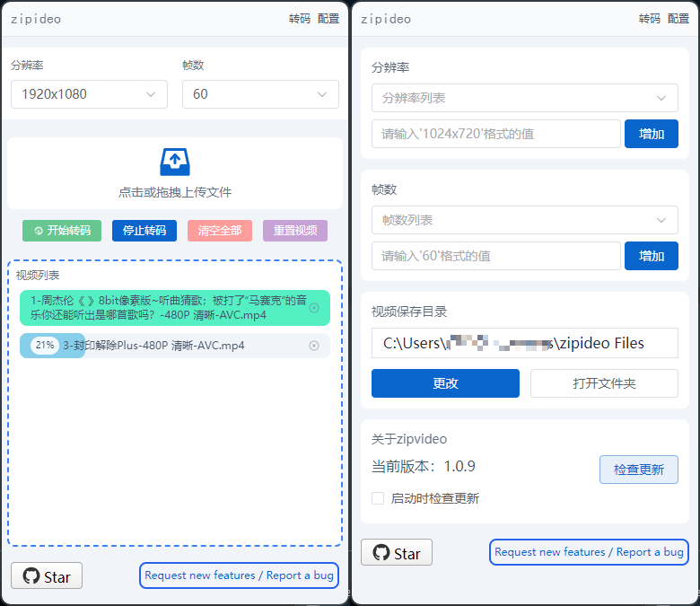Remove the first video with its X icon
The height and width of the screenshot is (606, 700).
[x=314, y=308]
